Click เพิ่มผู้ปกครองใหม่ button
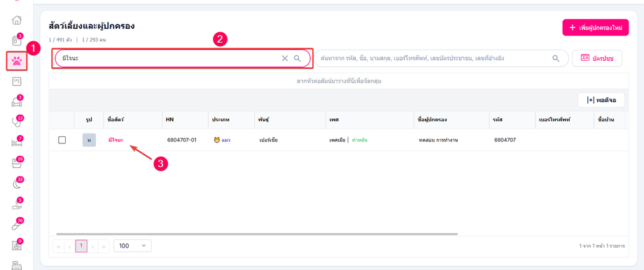Viewport: 644px width, 270px height. (596, 27)
